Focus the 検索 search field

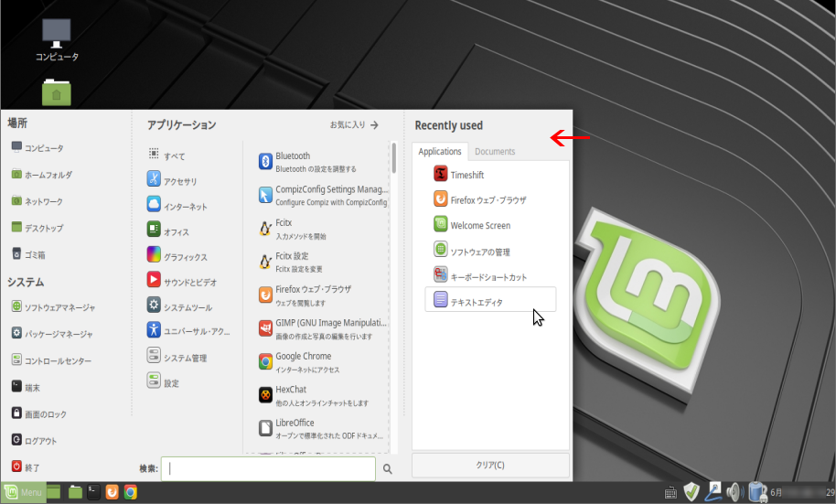pos(268,469)
